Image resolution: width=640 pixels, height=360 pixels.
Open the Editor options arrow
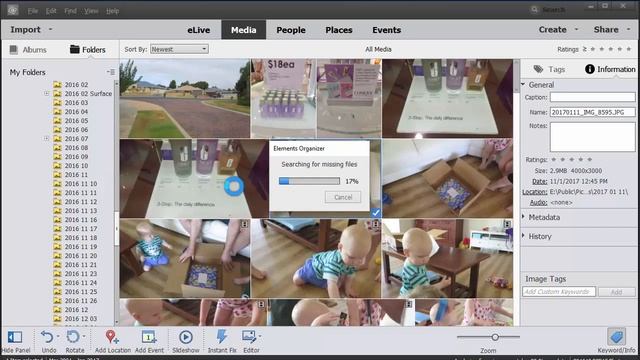pyautogui.click(x=260, y=336)
